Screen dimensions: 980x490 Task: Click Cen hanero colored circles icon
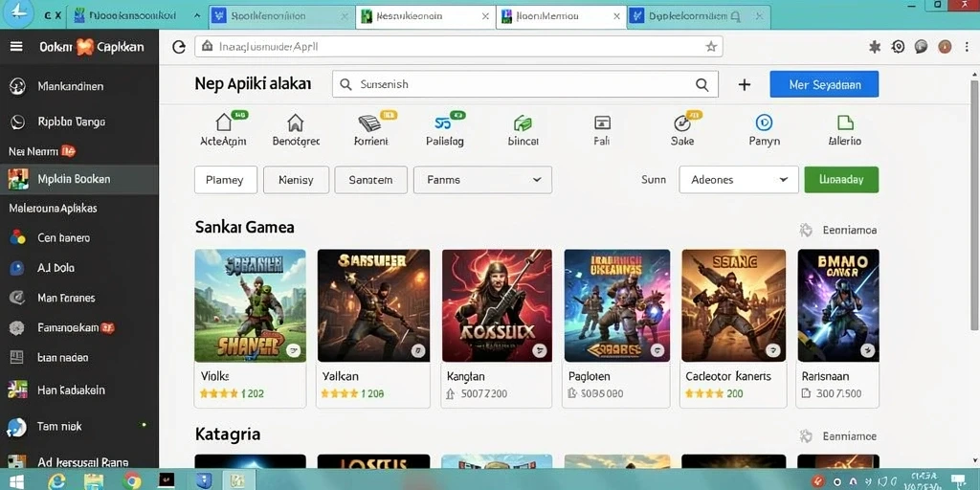pos(17,237)
